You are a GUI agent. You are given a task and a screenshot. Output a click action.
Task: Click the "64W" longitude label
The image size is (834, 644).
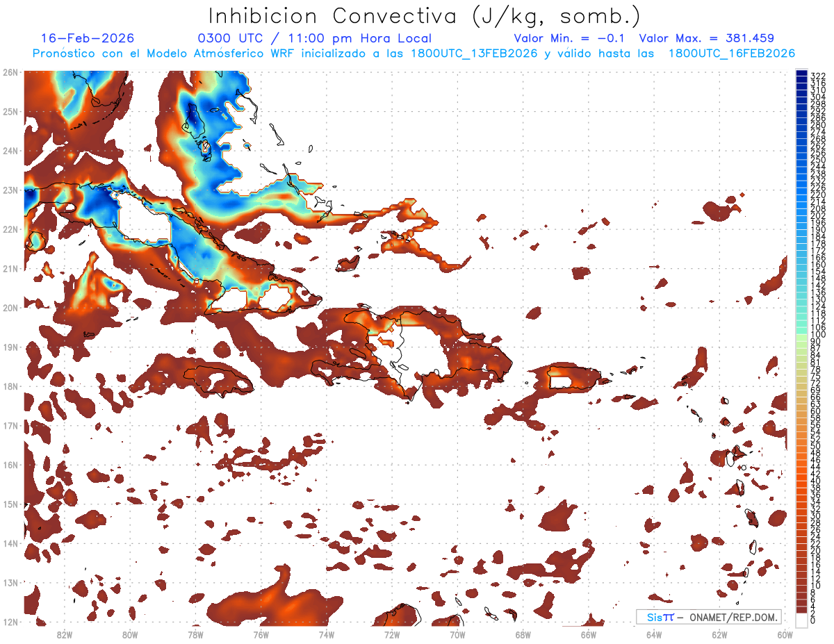654,634
